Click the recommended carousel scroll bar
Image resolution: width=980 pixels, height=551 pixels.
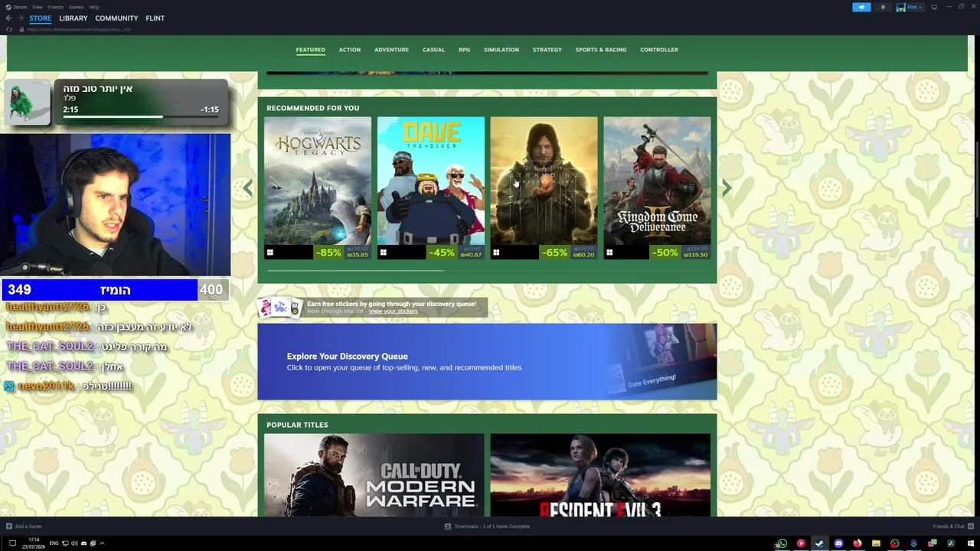pyautogui.click(x=354, y=270)
